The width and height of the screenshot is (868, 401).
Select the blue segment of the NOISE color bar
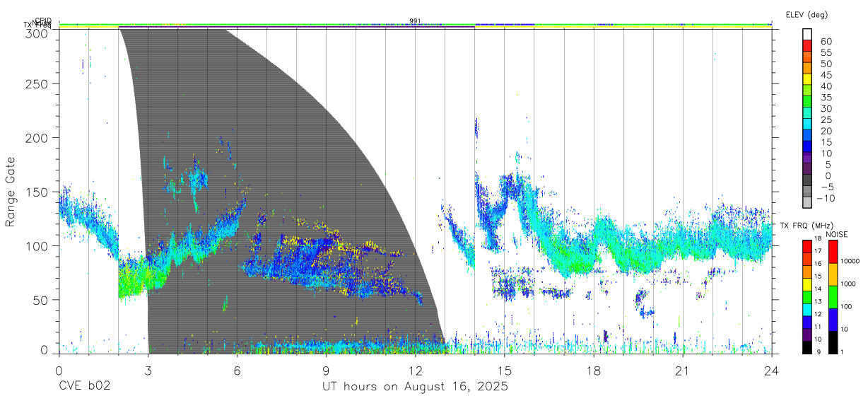pyautogui.click(x=833, y=320)
